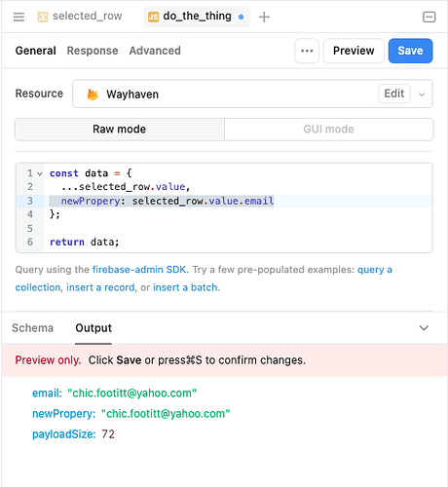Image resolution: width=448 pixels, height=487 pixels.
Task: Switch to GUI mode
Action: (328, 130)
